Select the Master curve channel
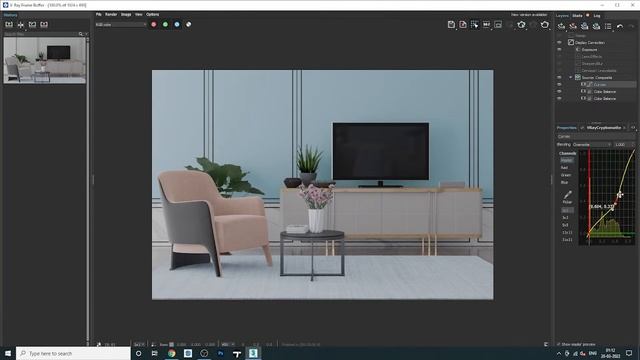Image resolution: width=640 pixels, height=360 pixels. [x=567, y=160]
